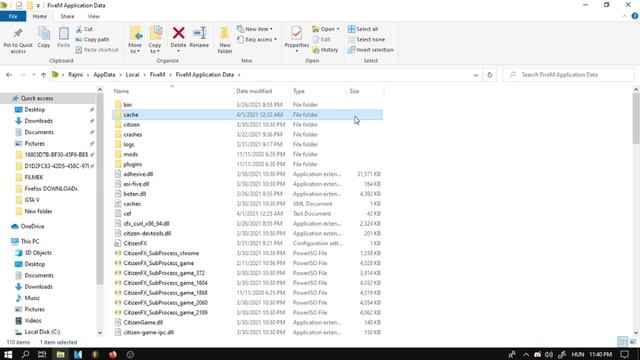The image size is (640, 360).
Task: Open the Copy to menu
Action: [x=155, y=40]
